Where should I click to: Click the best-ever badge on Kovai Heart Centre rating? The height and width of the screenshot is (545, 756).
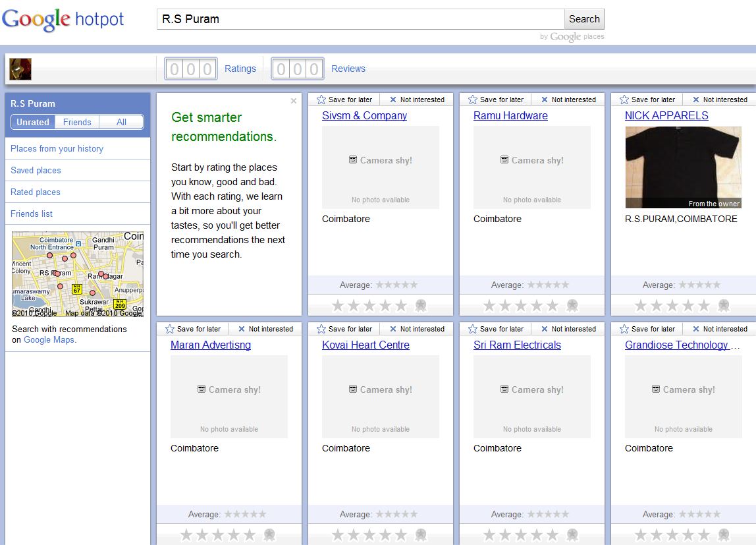(421, 534)
